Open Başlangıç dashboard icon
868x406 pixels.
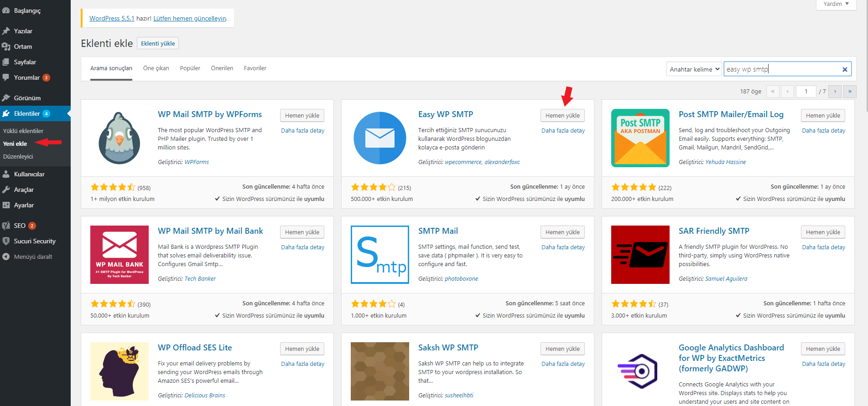coord(6,10)
